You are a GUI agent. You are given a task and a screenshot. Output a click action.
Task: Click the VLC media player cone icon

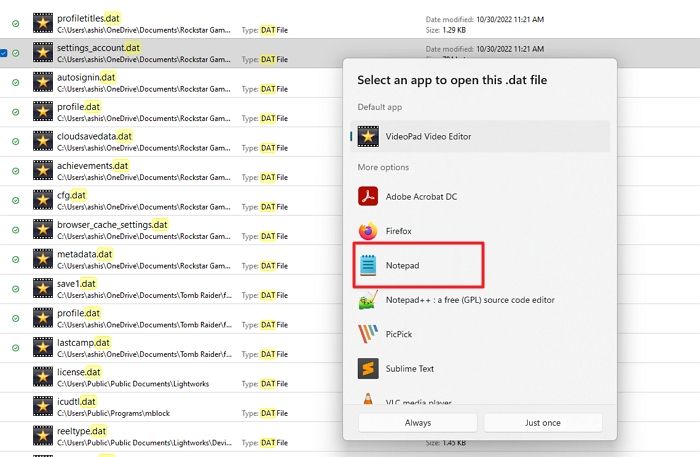click(x=368, y=399)
